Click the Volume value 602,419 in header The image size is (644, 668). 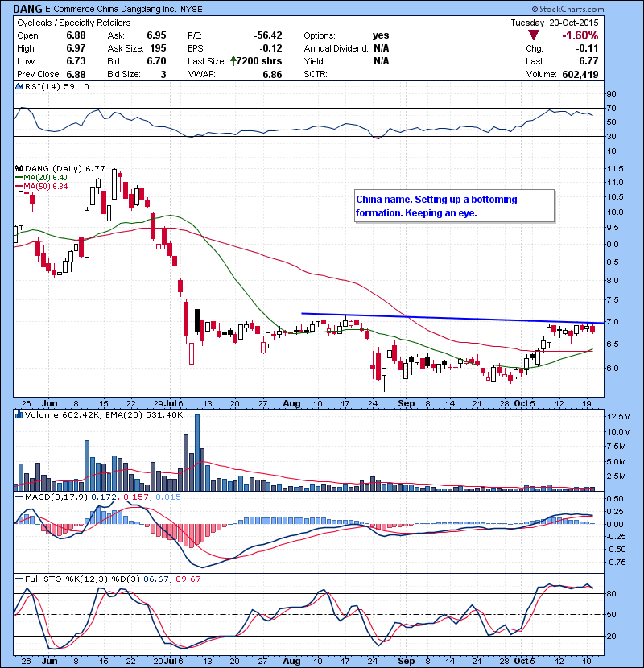pyautogui.click(x=580, y=75)
